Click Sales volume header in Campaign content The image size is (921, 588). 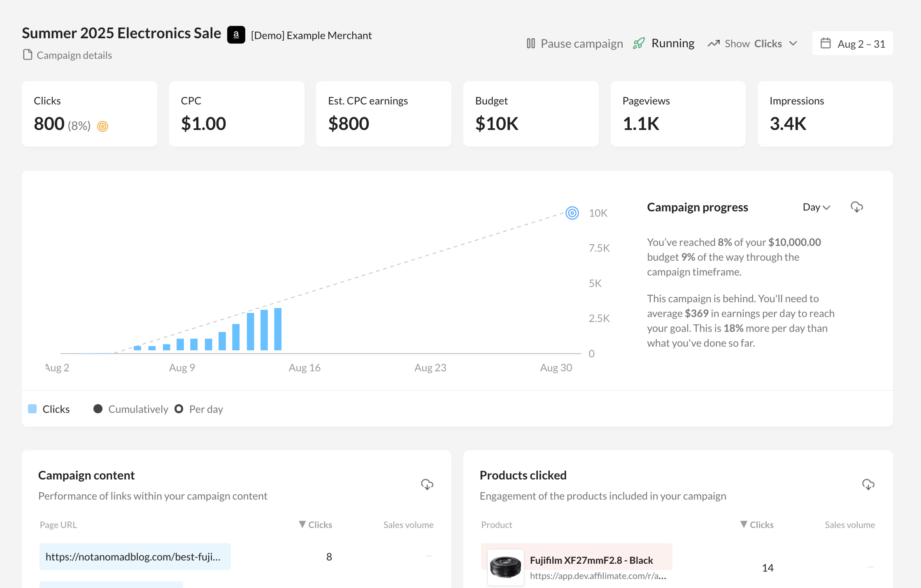point(408,525)
